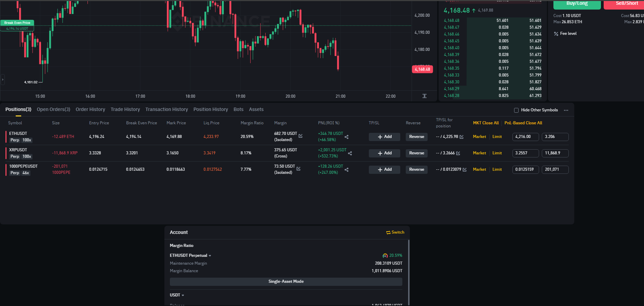644x306 pixels.
Task: Click the 4,168.48 current price tag on chart axis
Action: [x=422, y=69]
